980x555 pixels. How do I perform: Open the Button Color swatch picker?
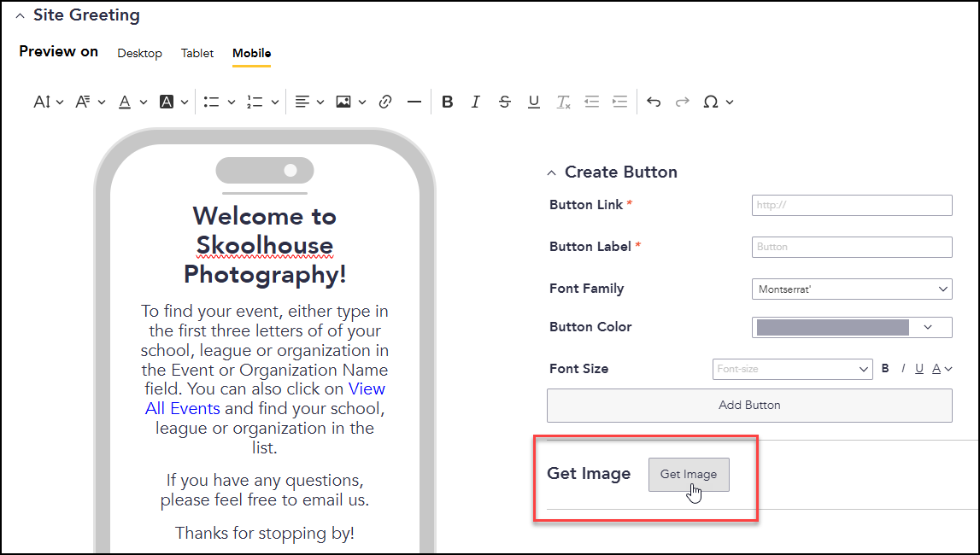852,327
